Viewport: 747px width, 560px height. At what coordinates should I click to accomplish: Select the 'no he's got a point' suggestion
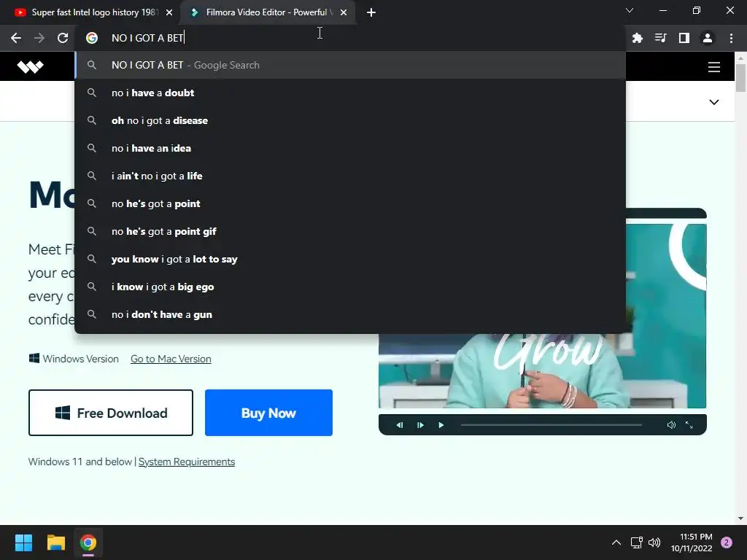click(350, 204)
